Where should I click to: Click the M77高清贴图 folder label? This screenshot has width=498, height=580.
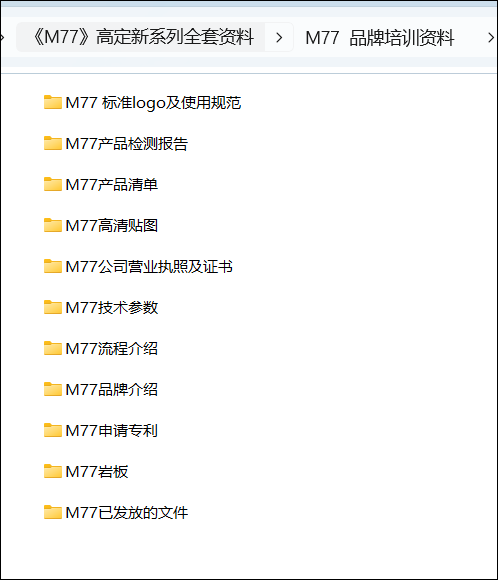coord(112,225)
